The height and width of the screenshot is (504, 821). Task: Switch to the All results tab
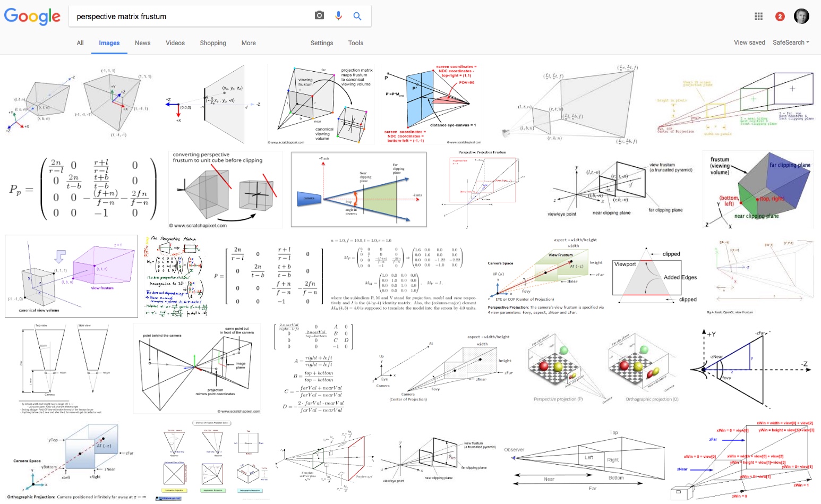point(80,43)
